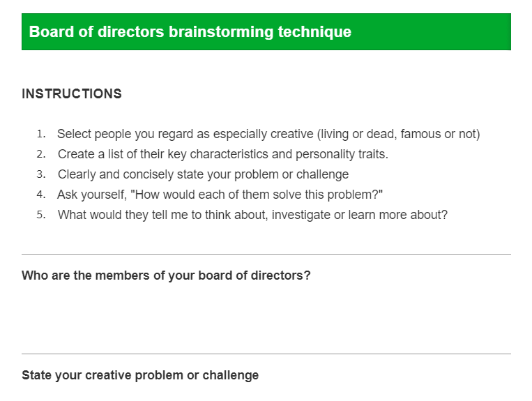Click the list number '1.' marker
Image resolution: width=532 pixels, height=401 pixels.
tap(41, 134)
